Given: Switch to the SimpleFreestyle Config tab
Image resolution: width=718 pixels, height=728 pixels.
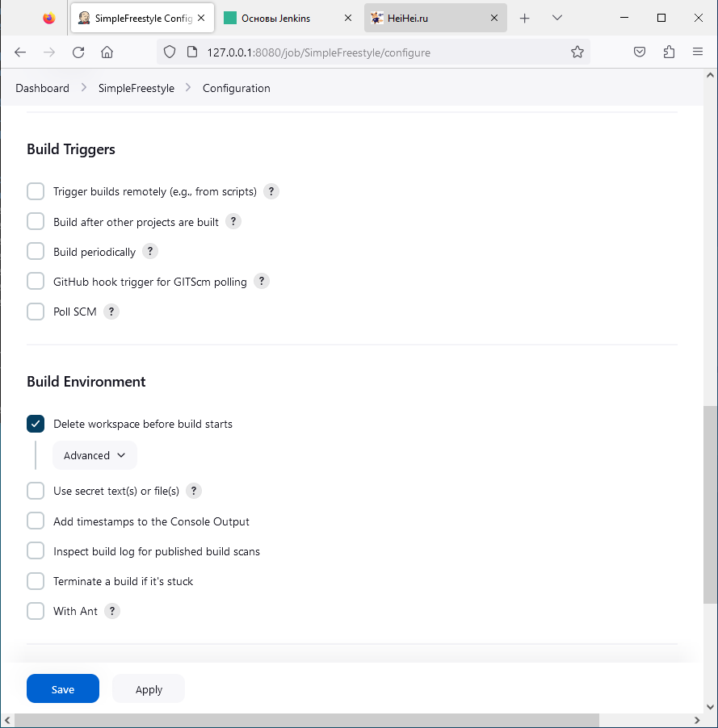Looking at the screenshot, I should [x=143, y=18].
